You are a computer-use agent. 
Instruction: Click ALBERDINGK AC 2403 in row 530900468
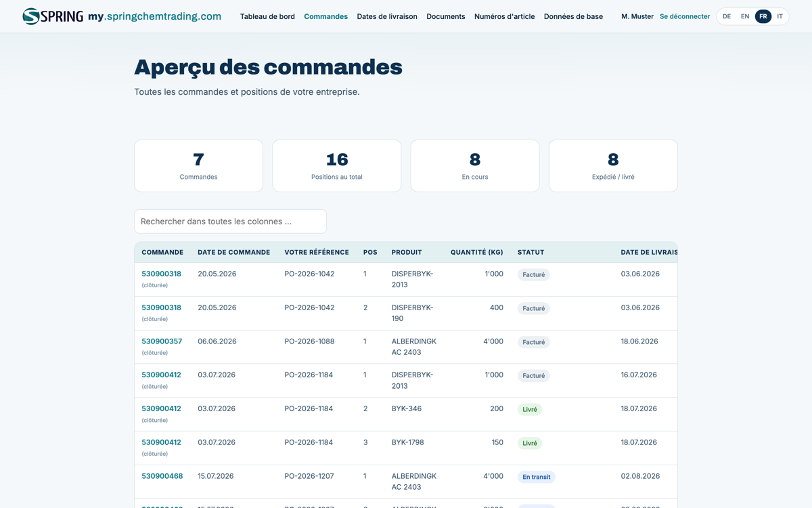[414, 482]
